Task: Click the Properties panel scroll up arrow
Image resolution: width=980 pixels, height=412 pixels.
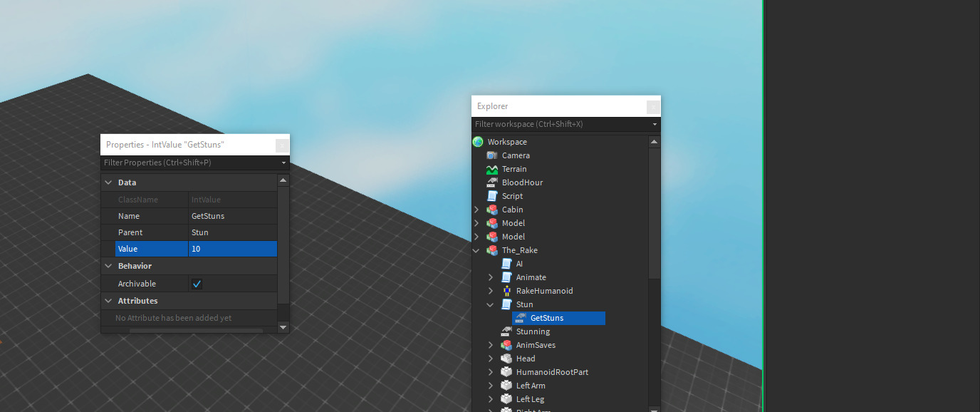Action: click(x=283, y=180)
